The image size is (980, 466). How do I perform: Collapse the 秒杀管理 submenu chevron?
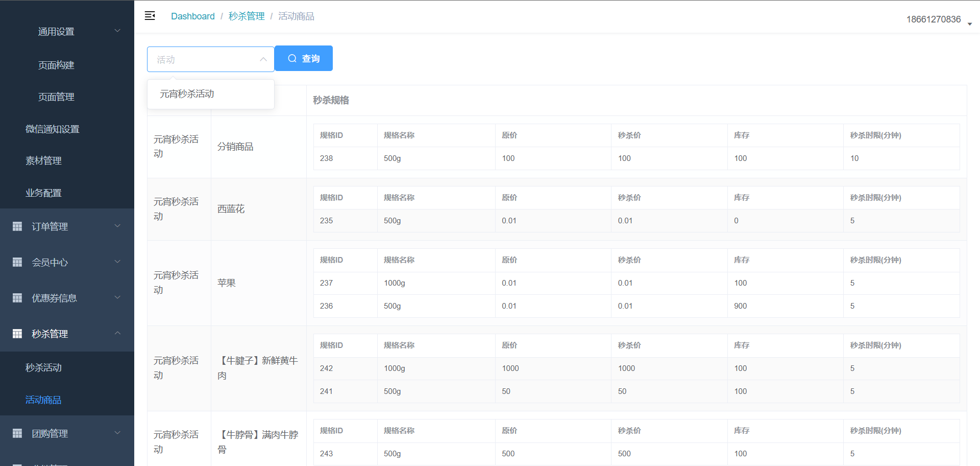coord(117,333)
